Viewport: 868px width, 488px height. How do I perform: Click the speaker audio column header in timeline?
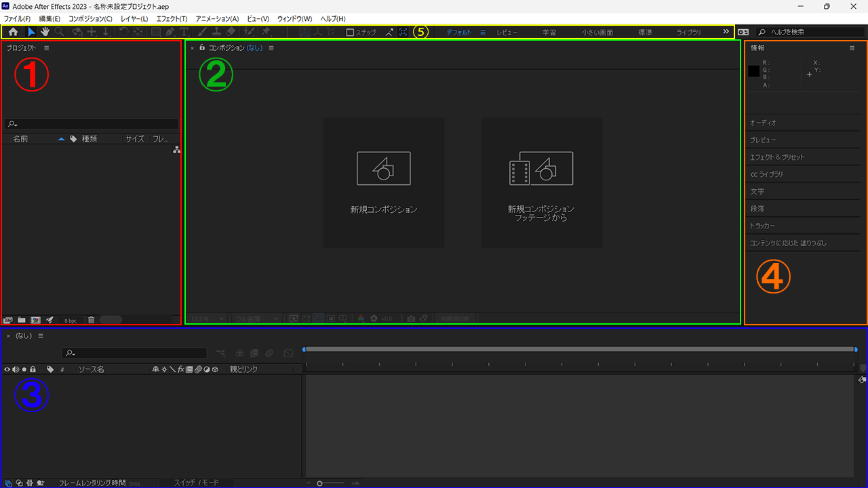pyautogui.click(x=16, y=369)
